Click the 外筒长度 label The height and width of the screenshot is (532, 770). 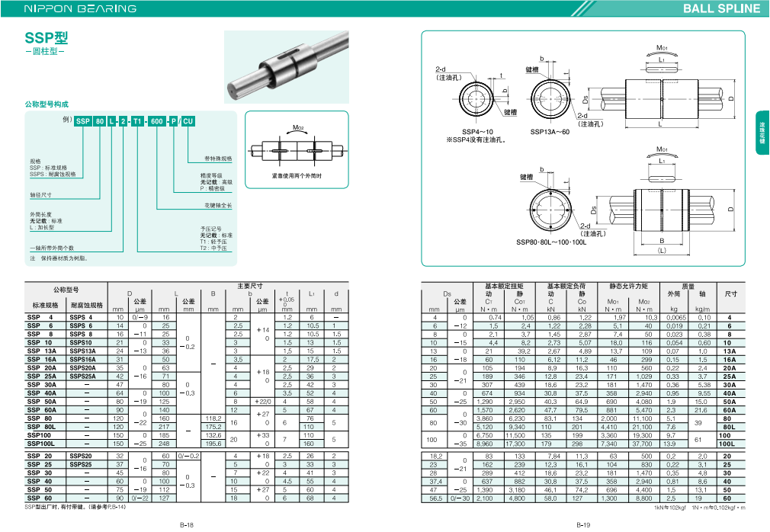coord(40,214)
